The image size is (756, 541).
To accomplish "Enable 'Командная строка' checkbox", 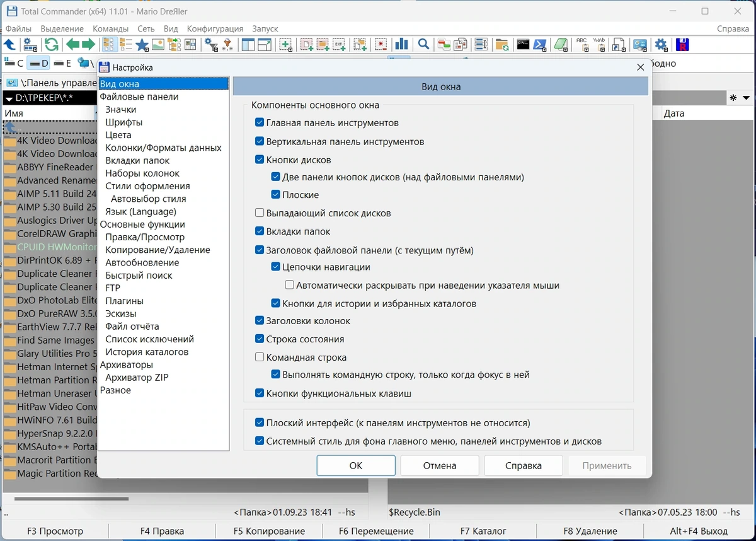I will coord(260,357).
